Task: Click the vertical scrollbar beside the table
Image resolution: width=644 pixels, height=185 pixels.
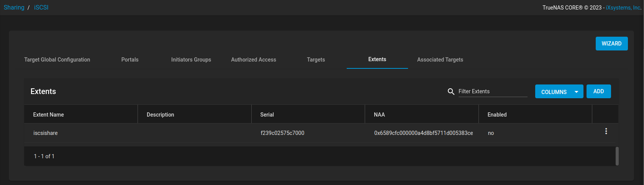Action: (617, 156)
